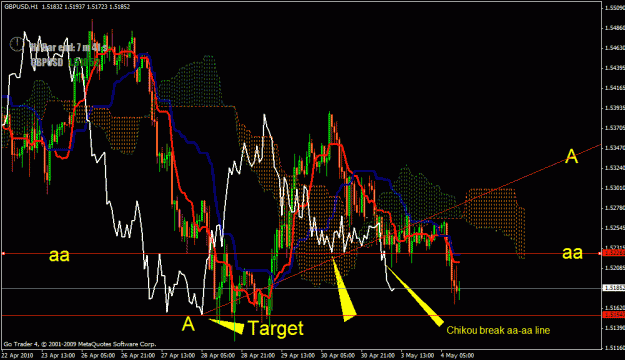The image size is (625, 360).
Task: Click the 28 Apr 21:00 time label
Action: [x=257, y=355]
